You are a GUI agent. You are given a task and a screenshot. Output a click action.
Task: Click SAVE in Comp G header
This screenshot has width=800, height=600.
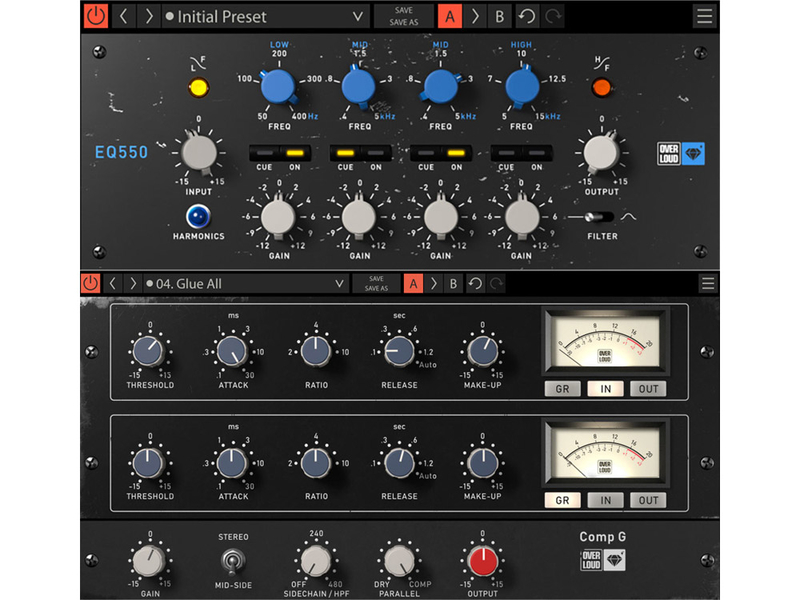(376, 279)
